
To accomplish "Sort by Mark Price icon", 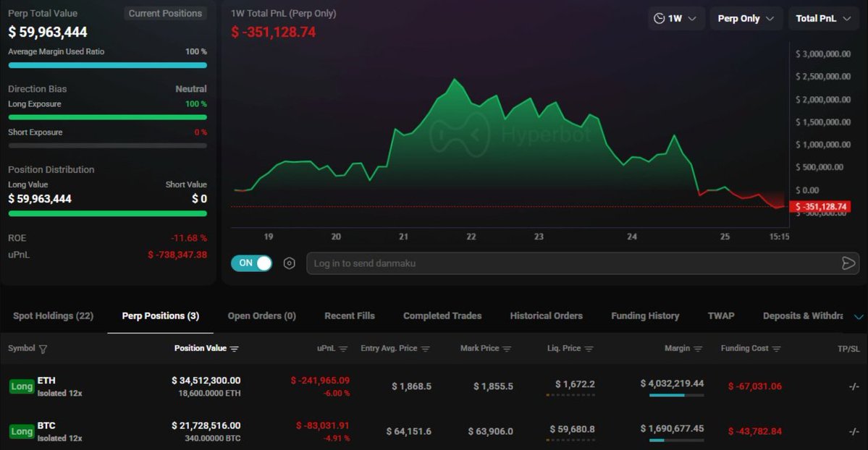I will click(x=507, y=349).
